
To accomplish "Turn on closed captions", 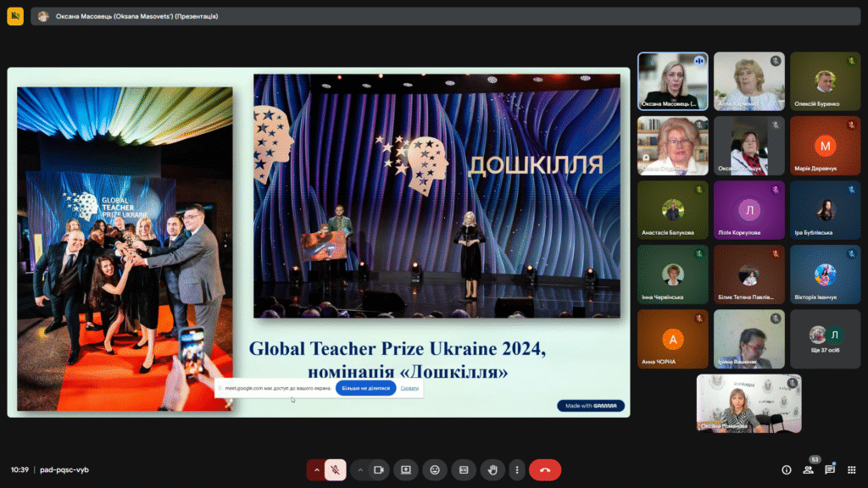I will coord(464,469).
